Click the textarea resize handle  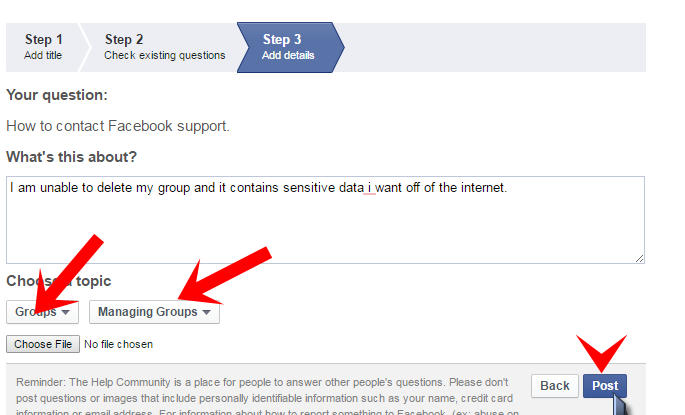[x=640, y=259]
